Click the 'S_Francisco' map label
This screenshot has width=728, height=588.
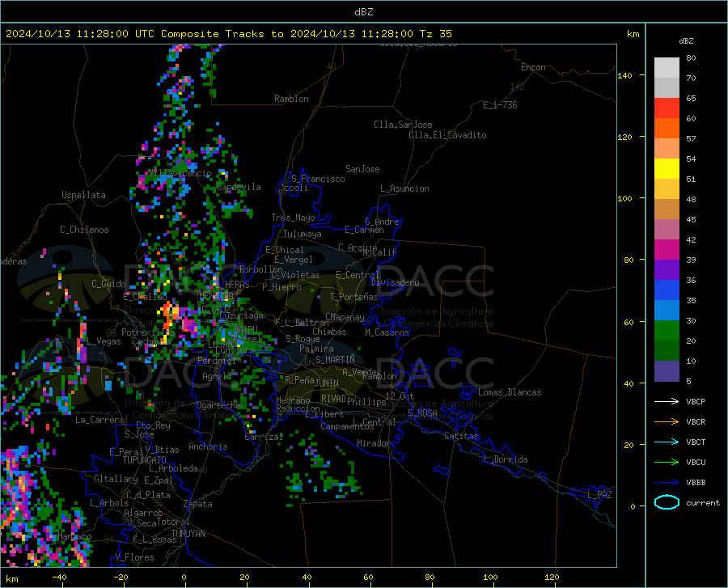318,179
